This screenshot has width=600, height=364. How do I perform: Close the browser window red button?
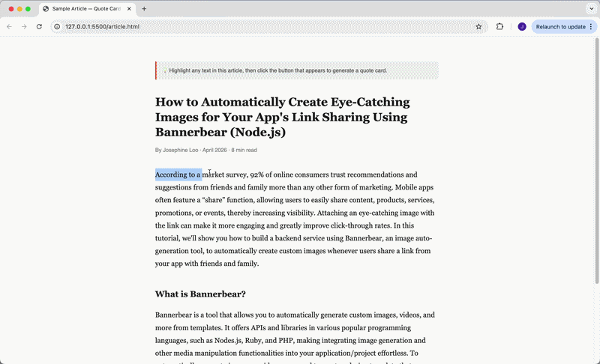pyautogui.click(x=11, y=9)
